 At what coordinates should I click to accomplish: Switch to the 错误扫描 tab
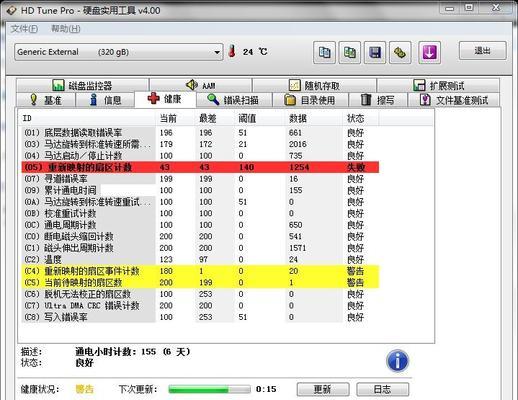pos(234,100)
